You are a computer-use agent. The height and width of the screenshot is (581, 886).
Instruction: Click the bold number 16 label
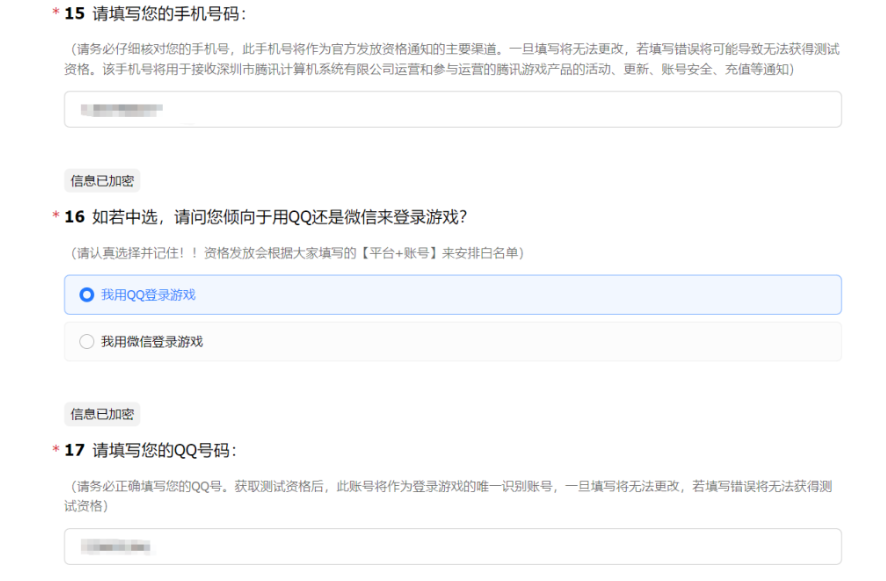[x=74, y=217]
